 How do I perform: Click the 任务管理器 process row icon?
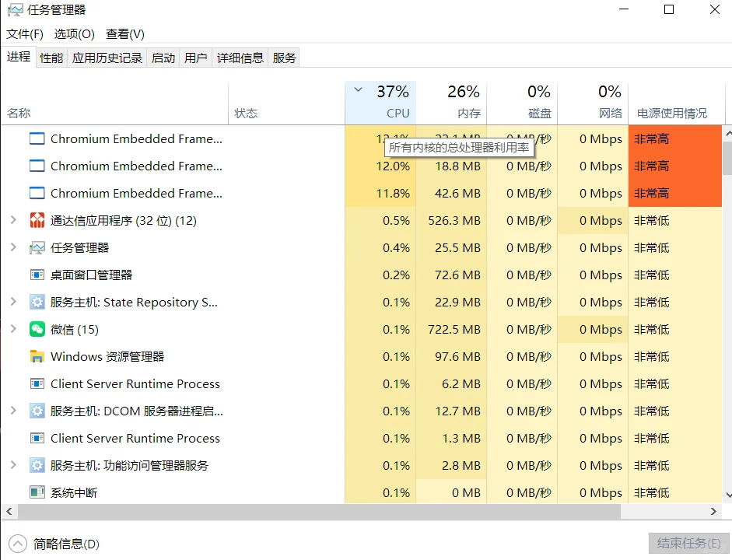(x=37, y=247)
